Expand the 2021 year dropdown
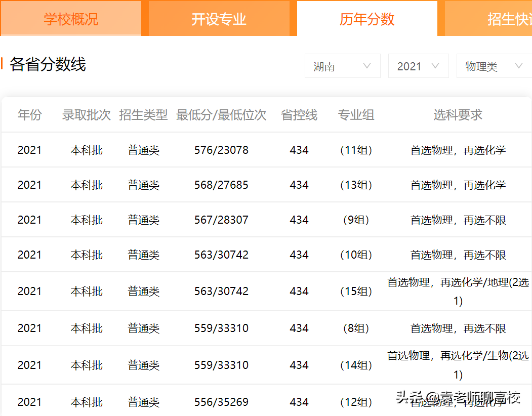This screenshot has width=532, height=416. click(418, 66)
